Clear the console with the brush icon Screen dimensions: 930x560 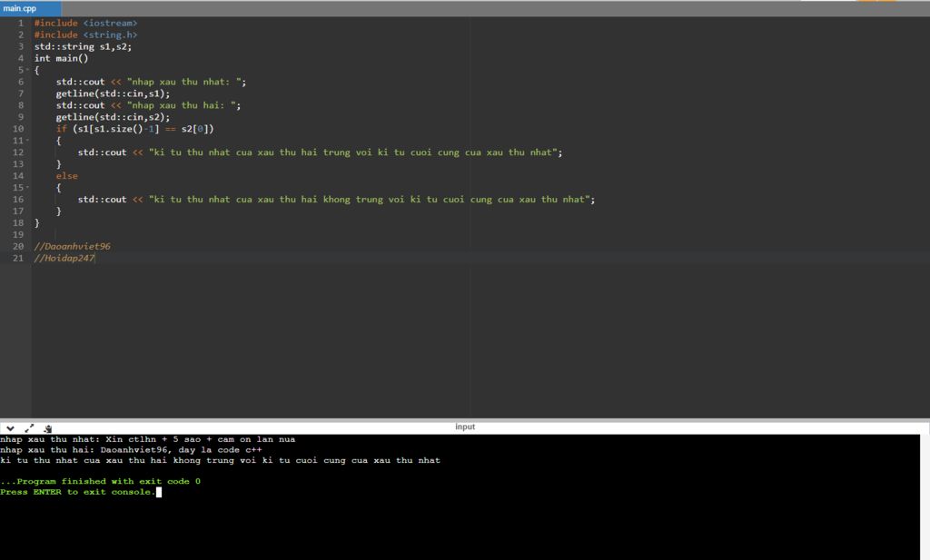[x=48, y=427]
